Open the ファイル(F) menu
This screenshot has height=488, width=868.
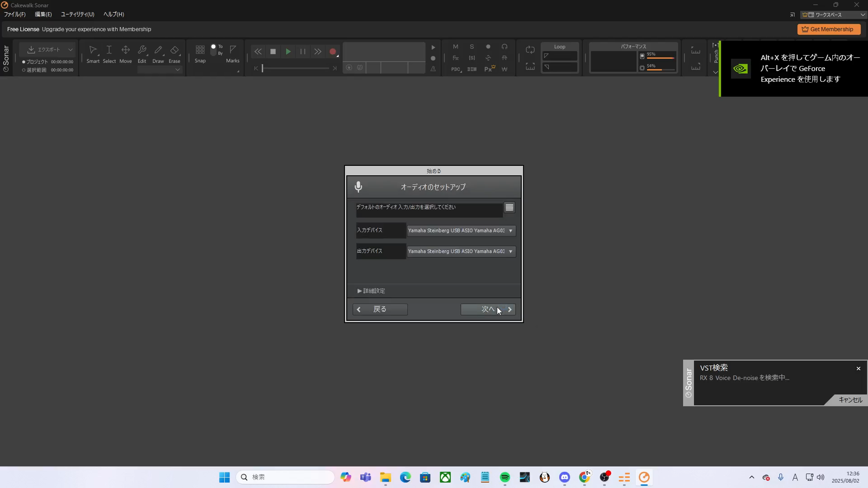tap(15, 14)
